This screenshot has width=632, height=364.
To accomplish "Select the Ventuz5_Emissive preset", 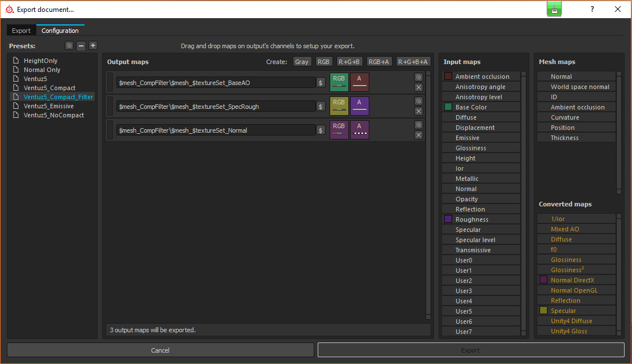I will (x=49, y=106).
